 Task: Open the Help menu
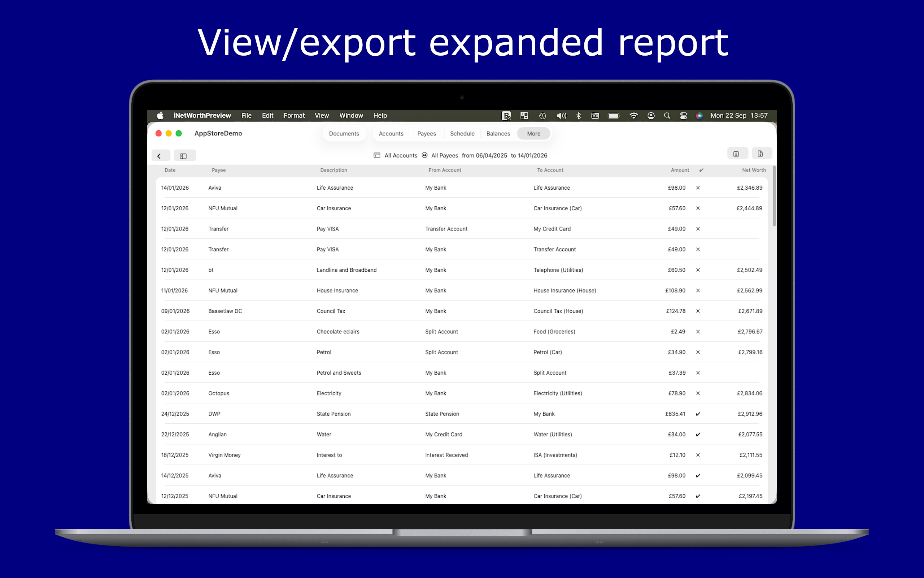pos(380,116)
